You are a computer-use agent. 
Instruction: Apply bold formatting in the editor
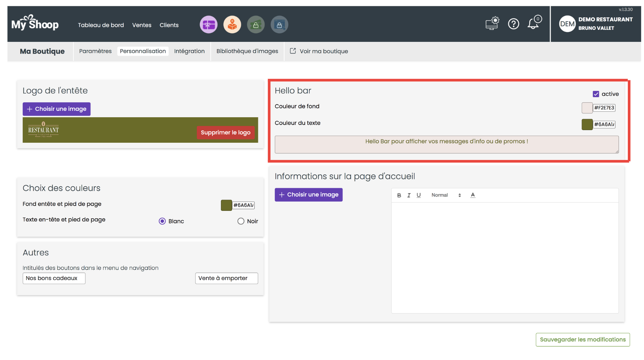(399, 195)
